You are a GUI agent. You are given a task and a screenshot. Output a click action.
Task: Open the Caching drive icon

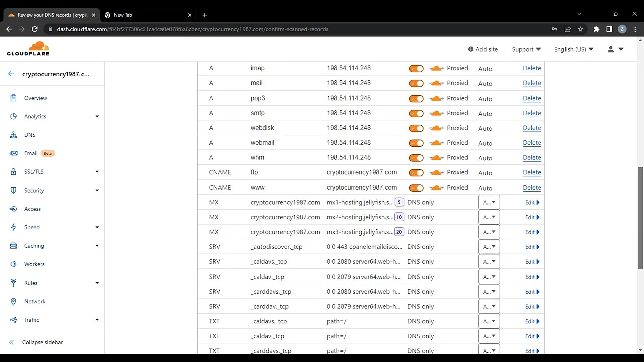(14, 246)
